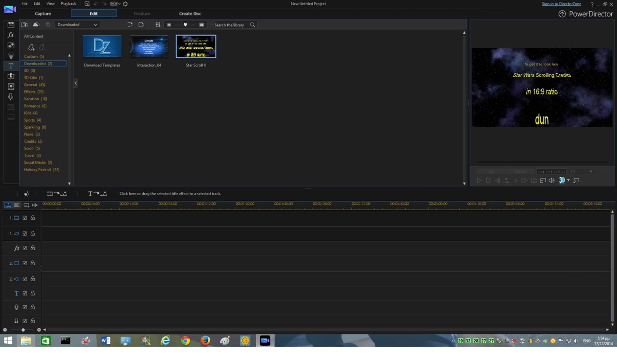Click Sign in to DirectorZone link
617x364 pixels.
(562, 4)
